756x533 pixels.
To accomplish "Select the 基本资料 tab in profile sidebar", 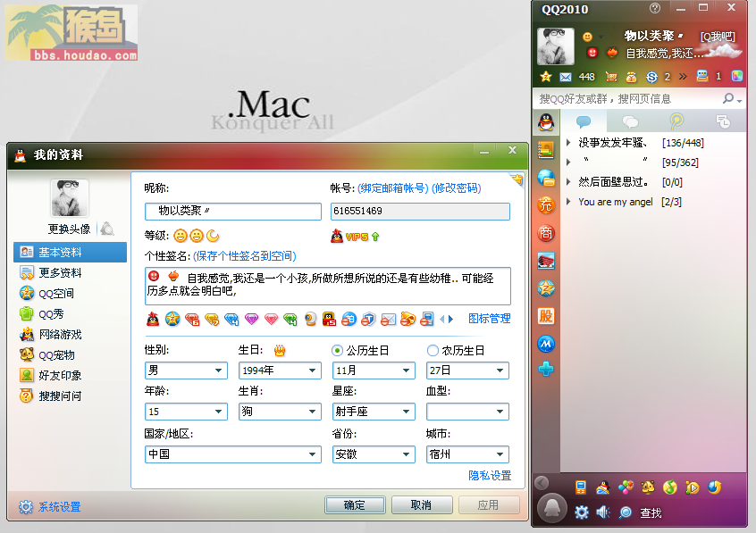I will pyautogui.click(x=70, y=252).
